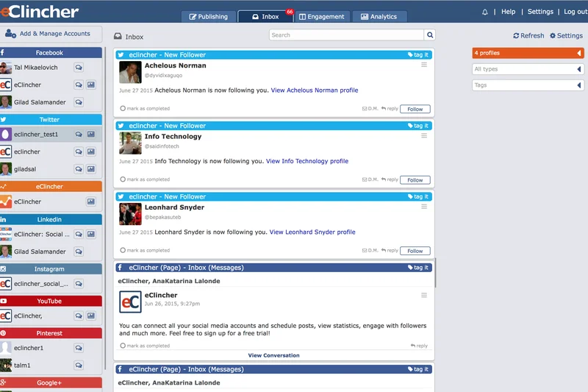This screenshot has width=588, height=392.
Task: Click analytics icon for eClincher Facebook page
Action: pos(91,85)
